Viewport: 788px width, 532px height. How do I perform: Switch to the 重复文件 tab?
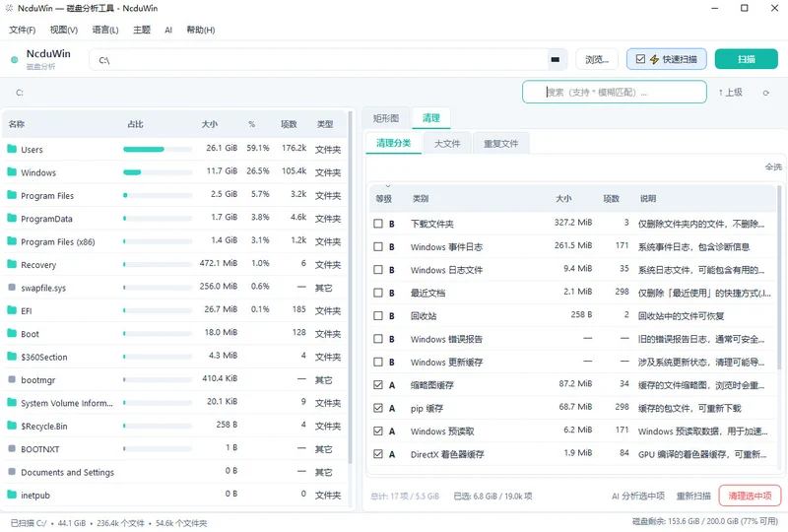point(501,144)
